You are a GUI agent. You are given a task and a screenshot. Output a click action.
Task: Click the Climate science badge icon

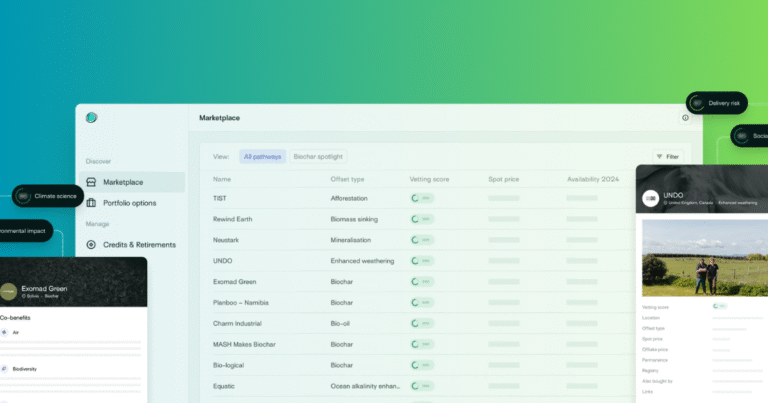coord(23,196)
